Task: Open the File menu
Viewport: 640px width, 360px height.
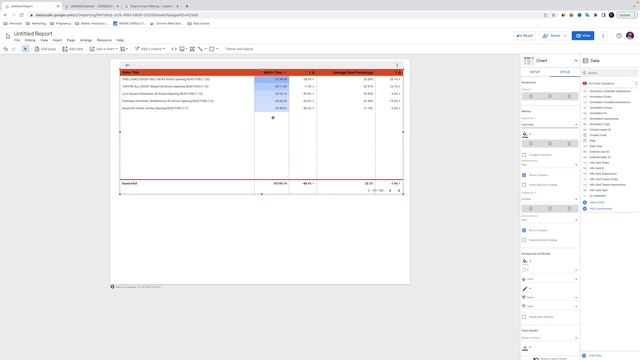Action: click(x=17, y=40)
